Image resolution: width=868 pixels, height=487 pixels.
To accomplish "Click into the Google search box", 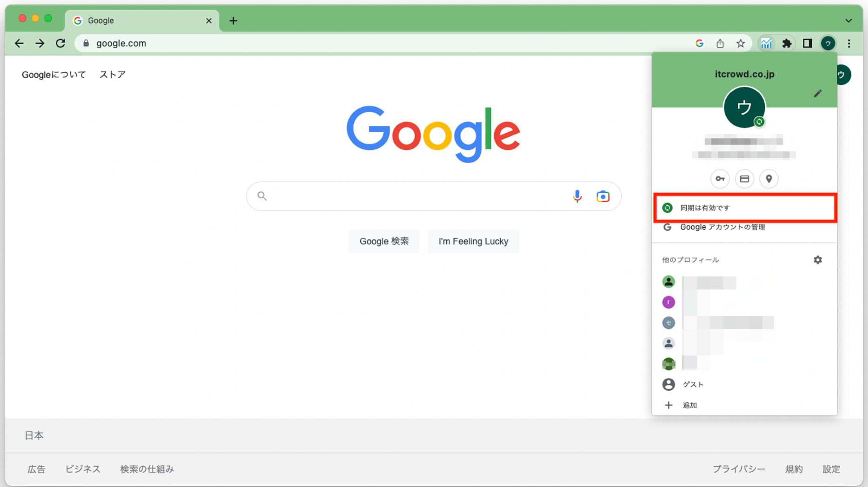I will coord(414,197).
